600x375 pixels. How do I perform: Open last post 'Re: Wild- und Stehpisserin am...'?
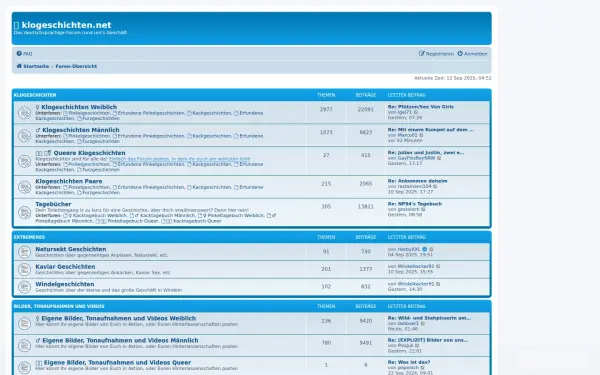(429, 318)
